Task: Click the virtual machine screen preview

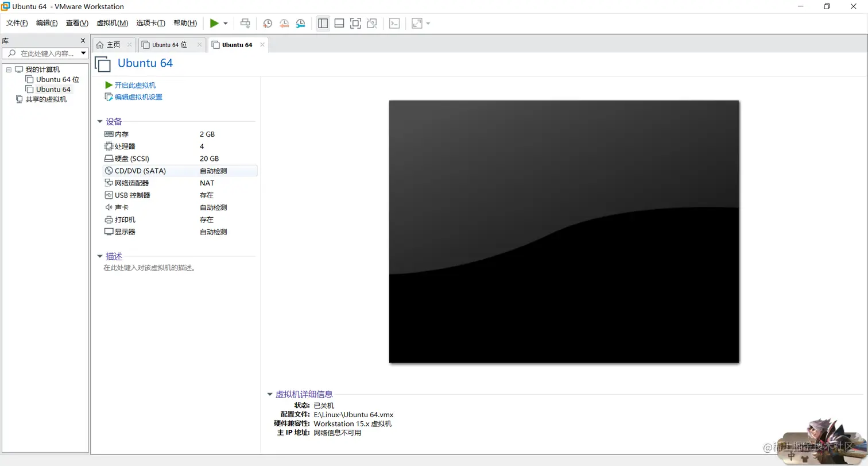Action: [564, 232]
